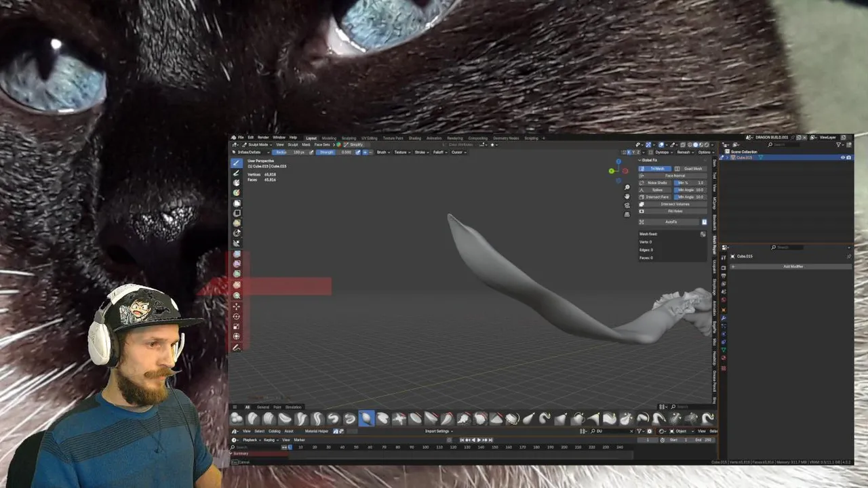Switch to the Modeling workspace tab
The image size is (868, 488).
(x=329, y=138)
